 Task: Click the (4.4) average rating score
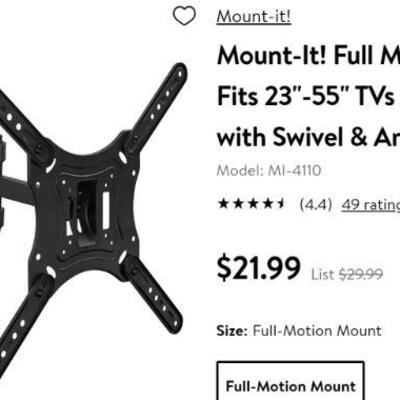tap(316, 204)
